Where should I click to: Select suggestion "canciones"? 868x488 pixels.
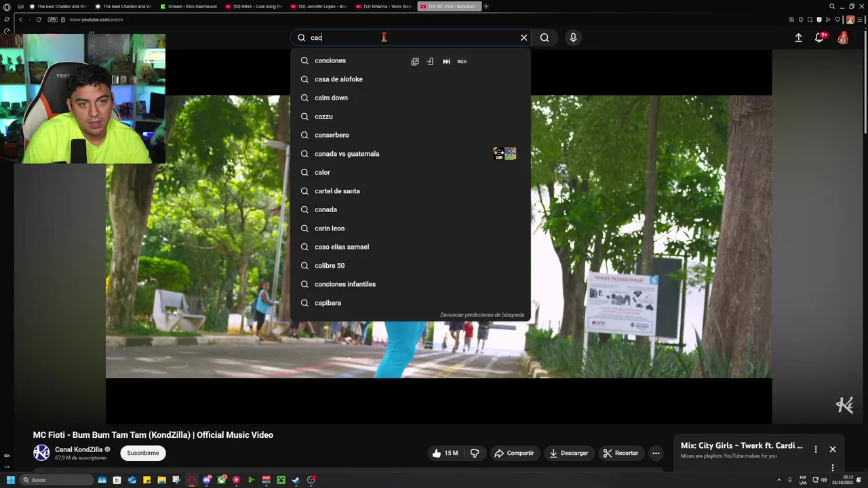pyautogui.click(x=410, y=61)
